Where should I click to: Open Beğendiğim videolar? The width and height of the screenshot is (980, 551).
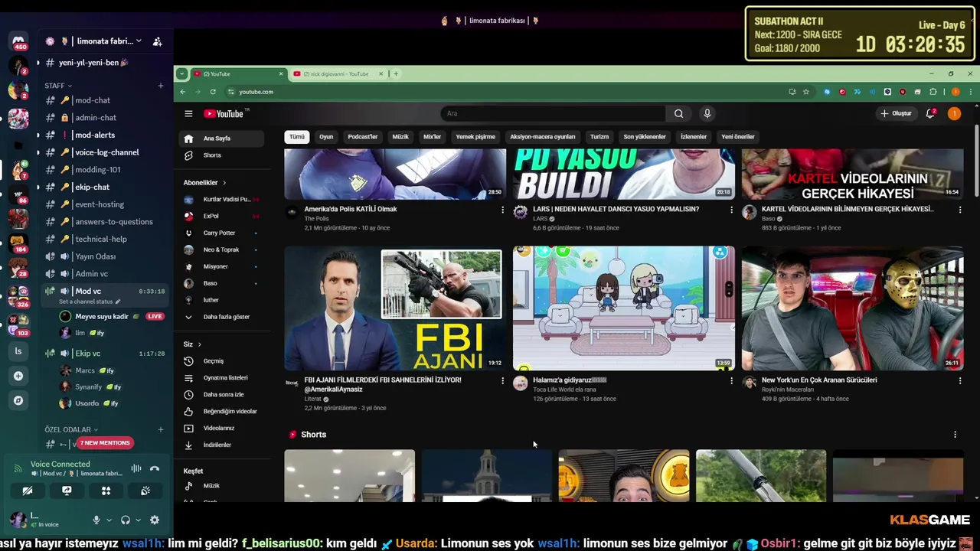[x=222, y=412]
